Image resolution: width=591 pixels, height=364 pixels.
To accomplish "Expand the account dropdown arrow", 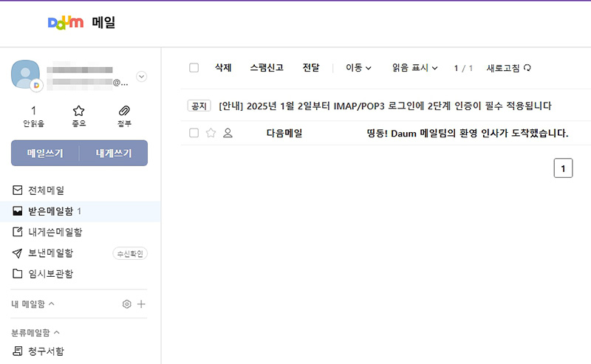I will (141, 77).
